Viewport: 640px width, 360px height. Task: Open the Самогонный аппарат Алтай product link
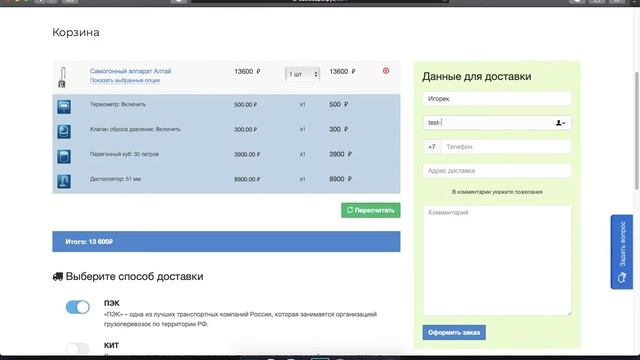point(131,71)
